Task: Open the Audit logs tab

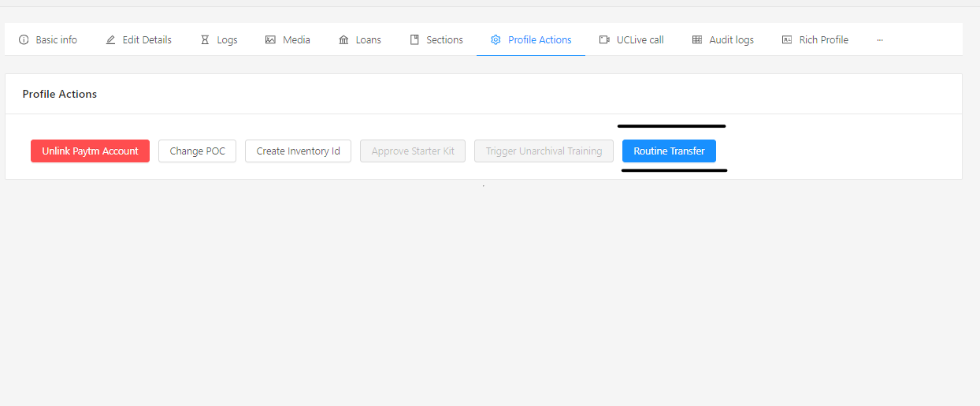Action: (731, 39)
